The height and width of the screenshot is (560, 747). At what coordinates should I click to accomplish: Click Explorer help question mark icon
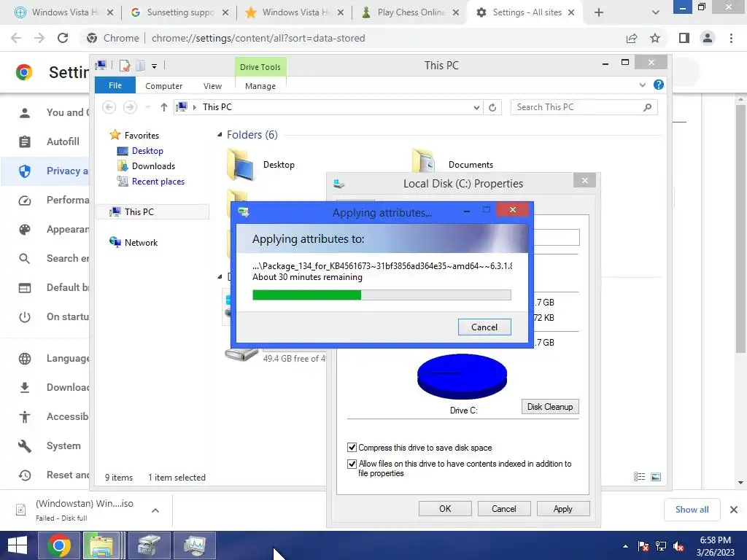click(659, 85)
